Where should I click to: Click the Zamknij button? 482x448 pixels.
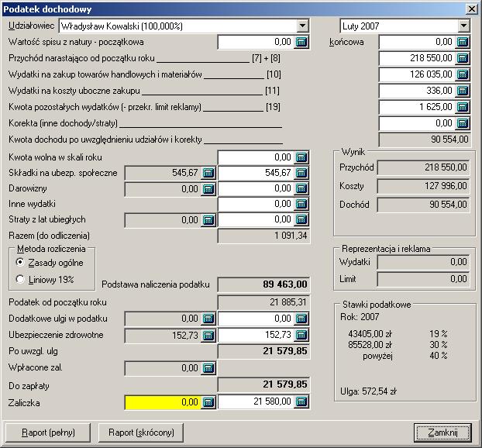click(442, 432)
